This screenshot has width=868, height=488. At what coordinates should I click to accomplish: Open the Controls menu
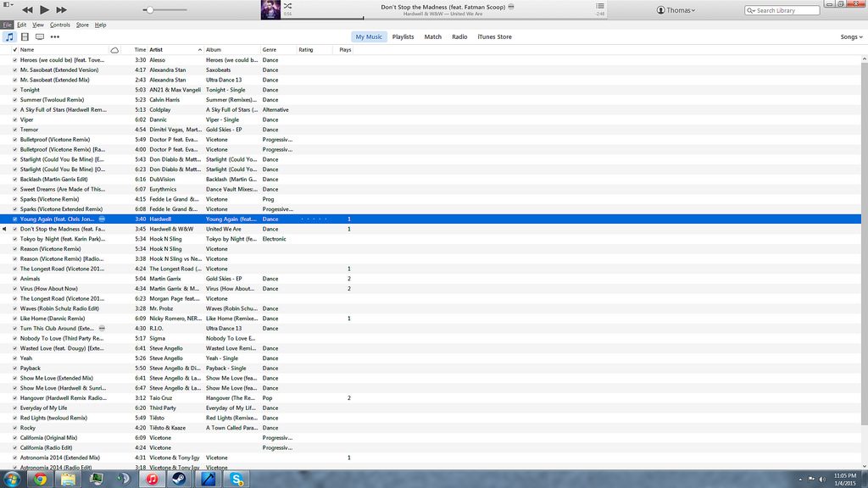59,25
